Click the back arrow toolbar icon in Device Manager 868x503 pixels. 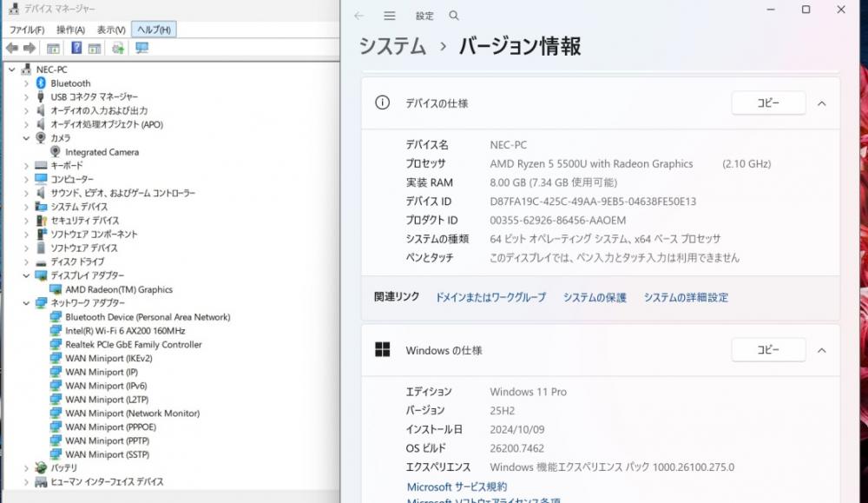point(11,48)
